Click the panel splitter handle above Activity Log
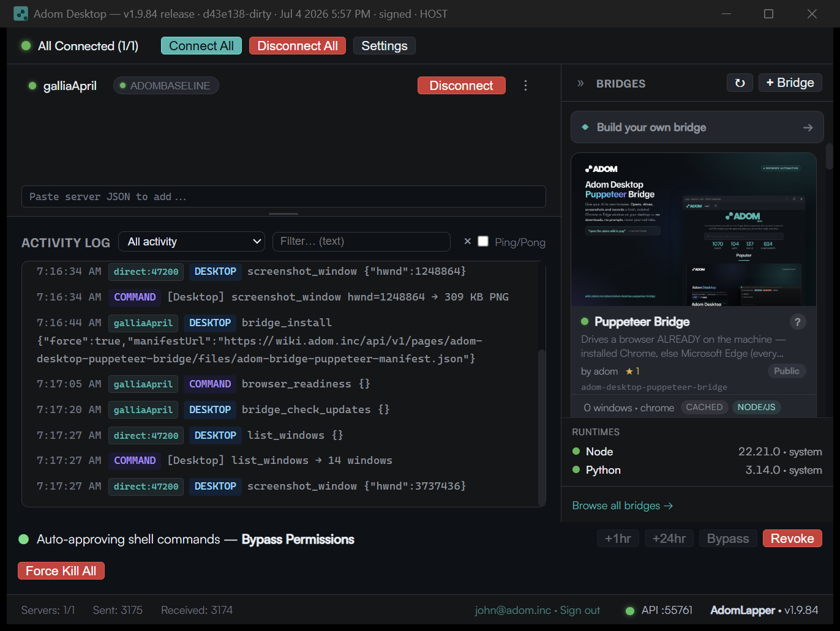840x631 pixels. tap(283, 214)
